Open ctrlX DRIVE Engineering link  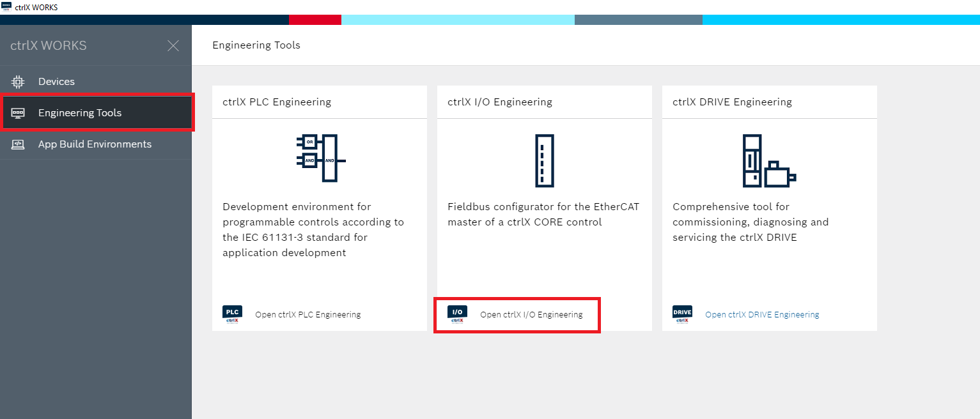click(762, 315)
